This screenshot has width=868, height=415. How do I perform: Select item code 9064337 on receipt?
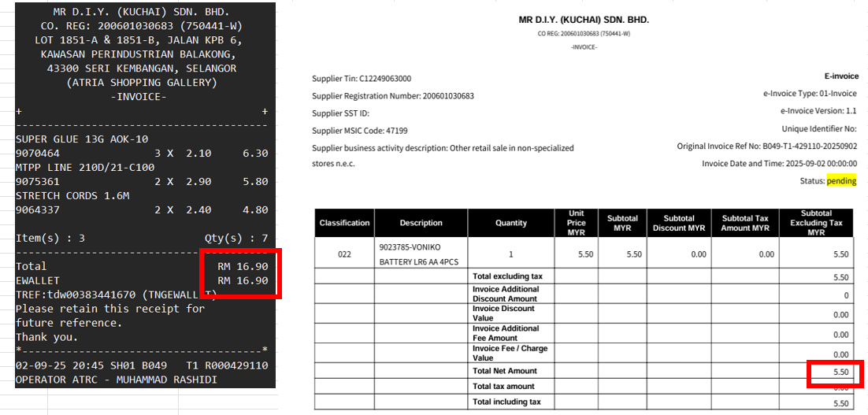pos(38,210)
